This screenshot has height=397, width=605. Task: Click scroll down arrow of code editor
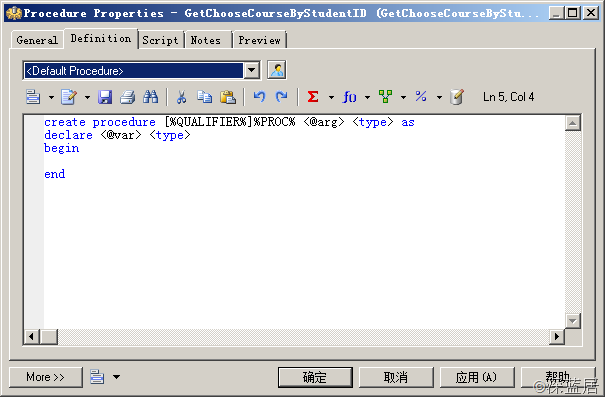[x=573, y=321]
